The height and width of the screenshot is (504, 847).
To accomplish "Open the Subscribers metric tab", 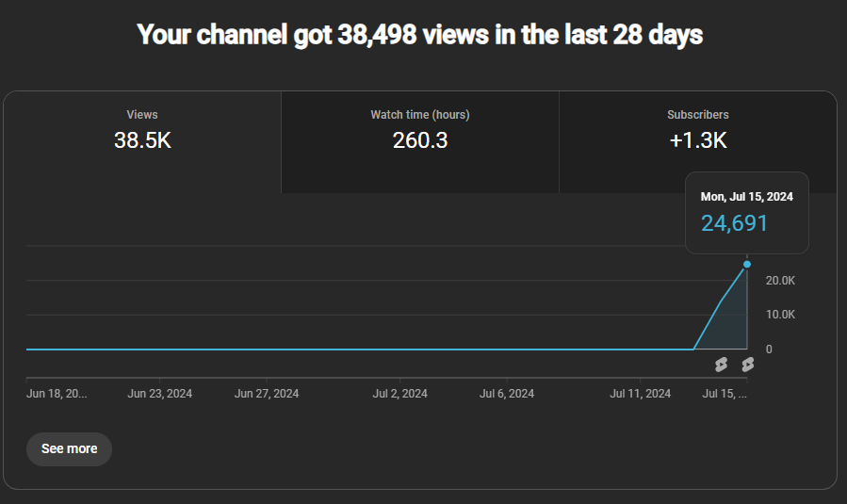I will pos(698,141).
